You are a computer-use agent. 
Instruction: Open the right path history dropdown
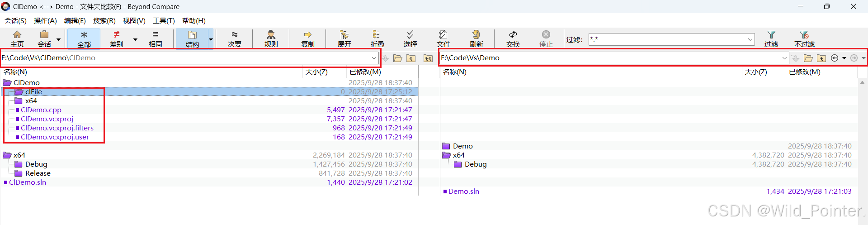coord(784,58)
